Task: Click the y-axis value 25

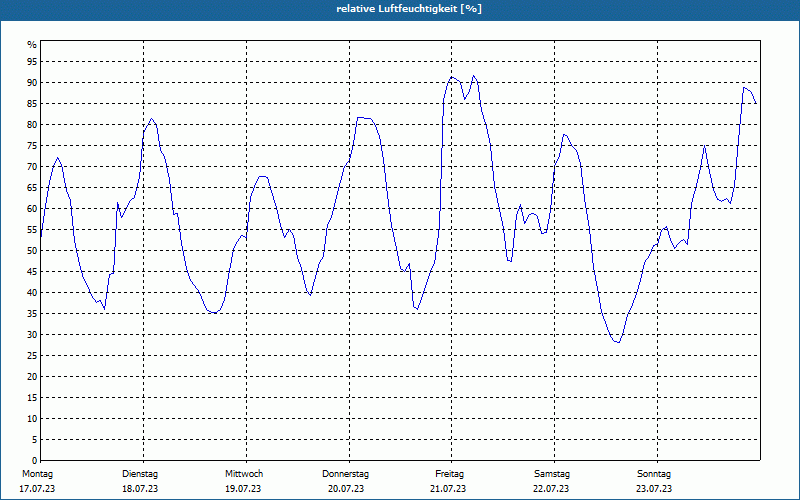Action: pyautogui.click(x=32, y=355)
